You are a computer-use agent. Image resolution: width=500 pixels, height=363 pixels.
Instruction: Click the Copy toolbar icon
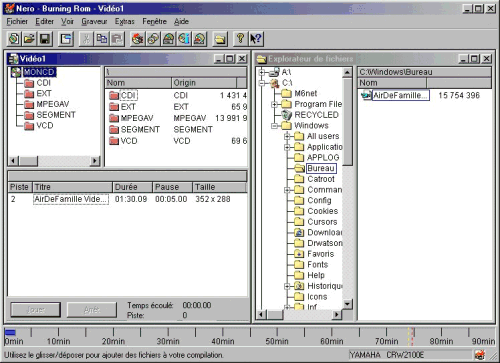click(x=102, y=39)
